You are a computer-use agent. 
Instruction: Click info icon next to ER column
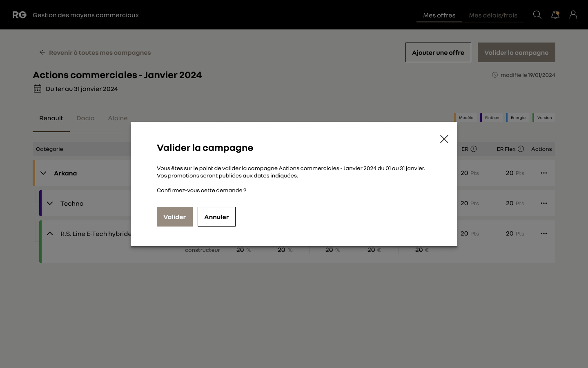click(474, 149)
